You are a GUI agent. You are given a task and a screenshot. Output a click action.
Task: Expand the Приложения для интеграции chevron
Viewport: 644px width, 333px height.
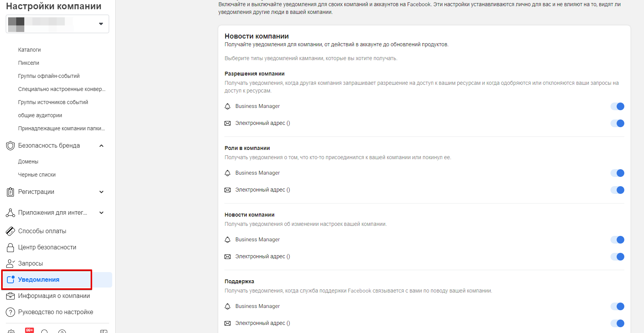pos(101,213)
